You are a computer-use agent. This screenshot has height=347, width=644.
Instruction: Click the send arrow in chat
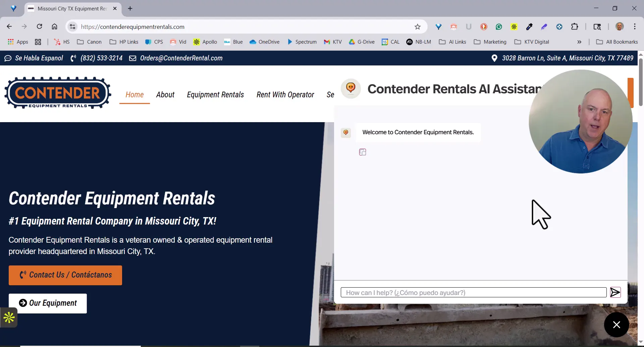(x=615, y=292)
